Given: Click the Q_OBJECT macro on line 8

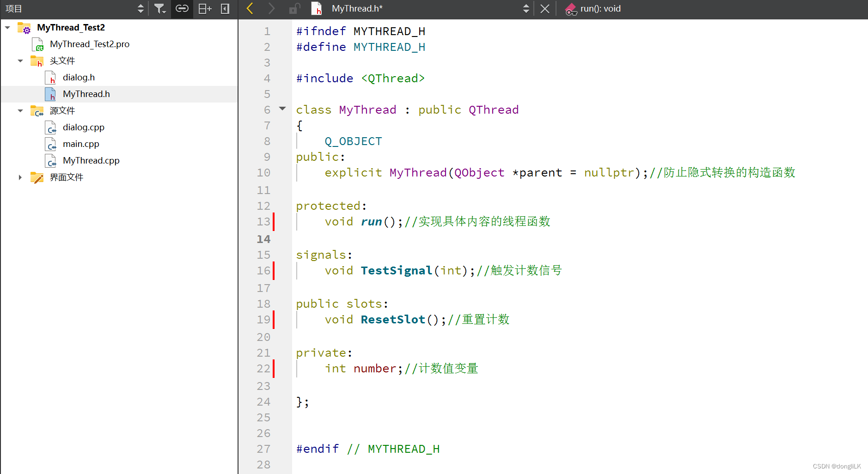Looking at the screenshot, I should (353, 141).
